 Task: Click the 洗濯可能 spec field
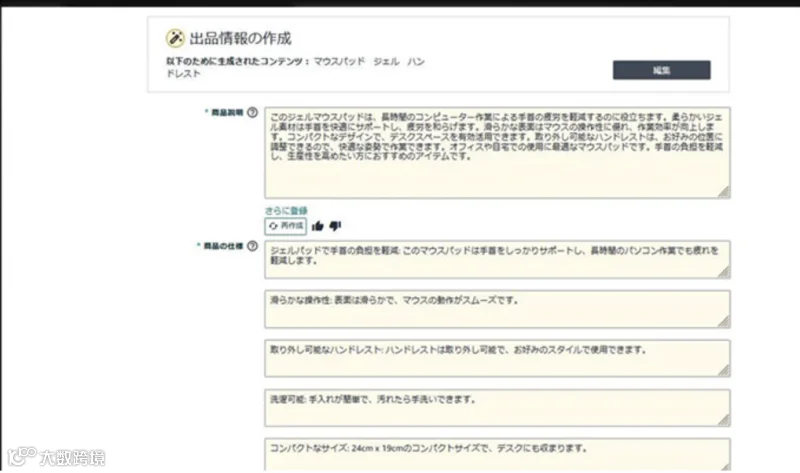pos(497,408)
